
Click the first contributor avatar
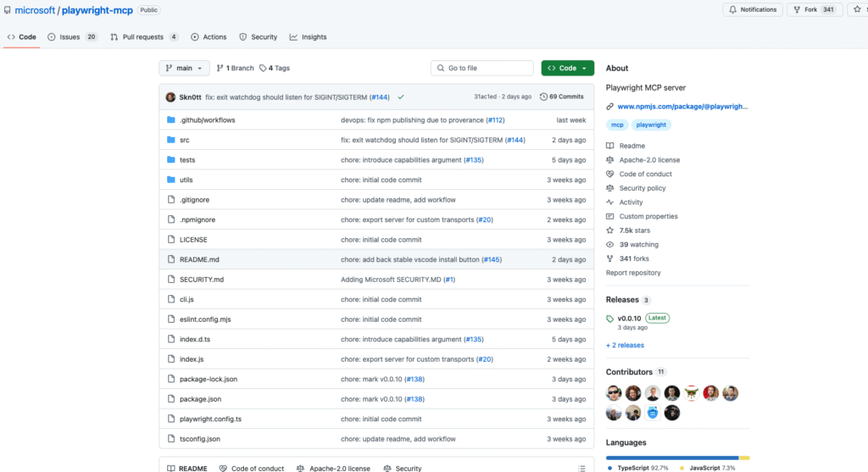615,393
